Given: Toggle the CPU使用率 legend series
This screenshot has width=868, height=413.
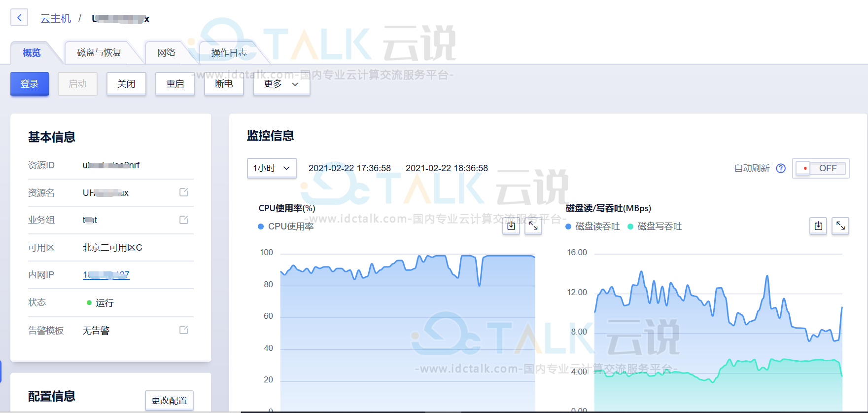Looking at the screenshot, I should point(286,226).
